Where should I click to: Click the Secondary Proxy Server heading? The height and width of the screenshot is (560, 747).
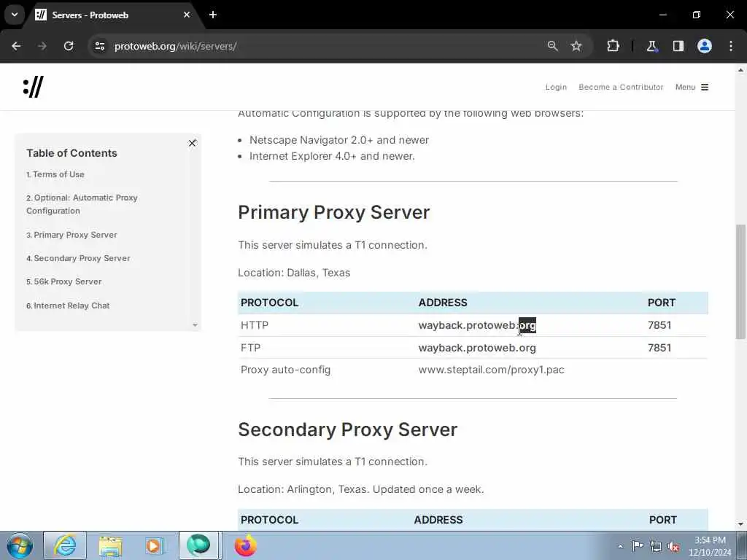click(347, 429)
